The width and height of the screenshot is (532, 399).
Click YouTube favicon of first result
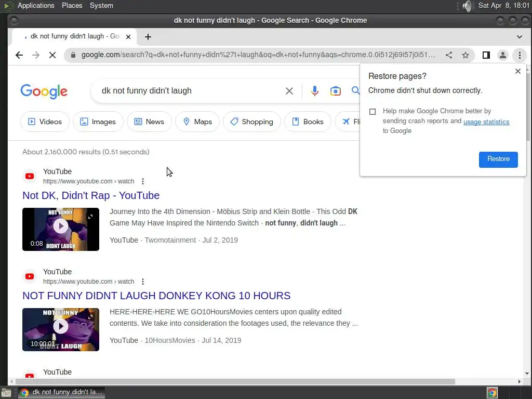click(x=30, y=176)
